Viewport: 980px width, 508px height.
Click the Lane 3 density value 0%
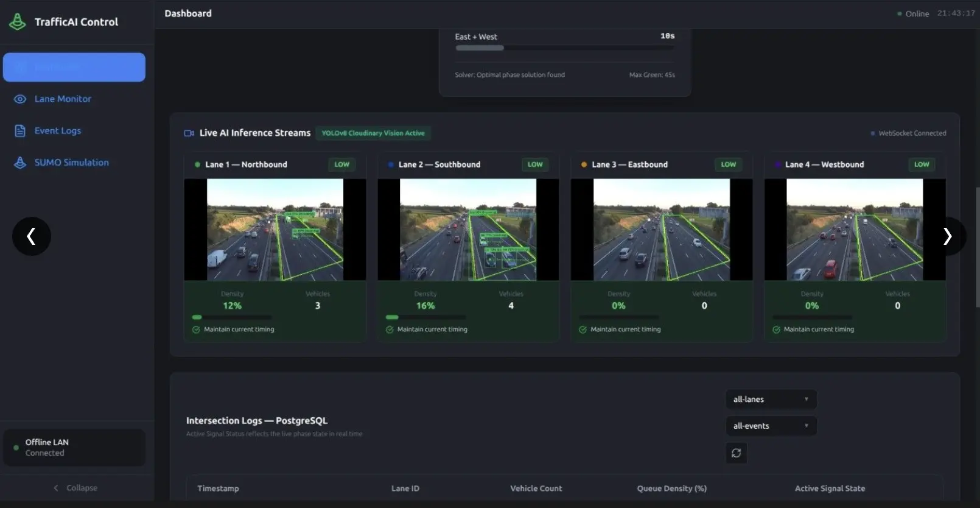point(619,306)
